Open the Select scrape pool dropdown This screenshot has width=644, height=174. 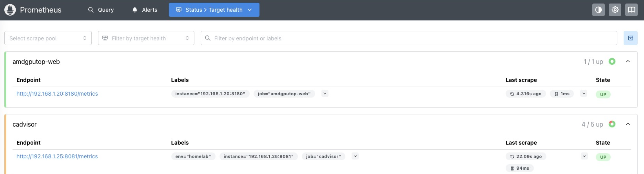48,38
